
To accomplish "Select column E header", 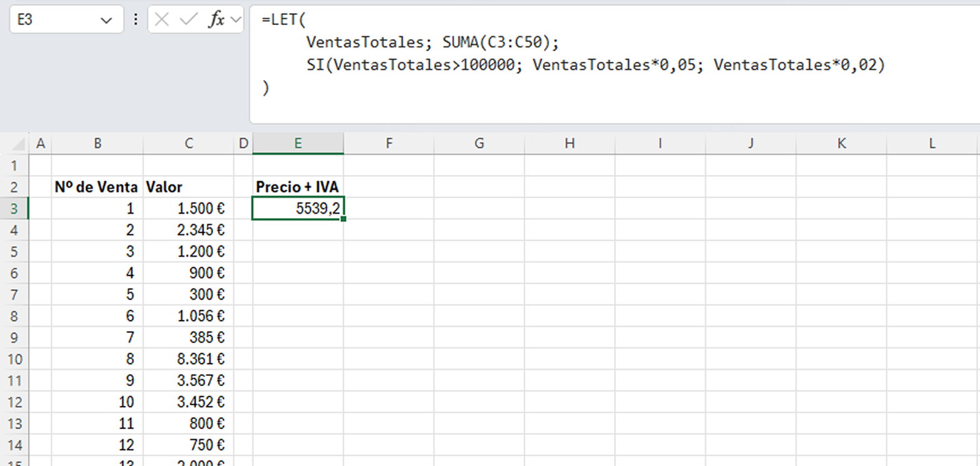I will coord(298,144).
